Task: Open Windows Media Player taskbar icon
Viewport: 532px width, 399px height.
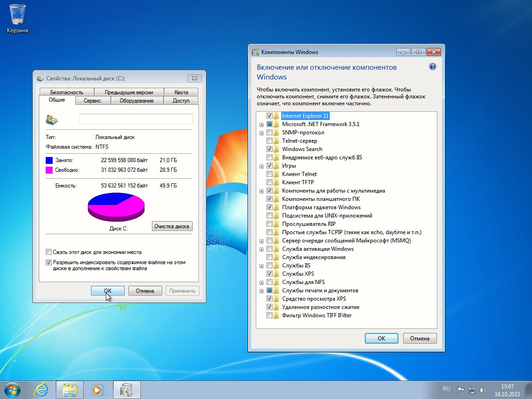Action: (x=97, y=389)
